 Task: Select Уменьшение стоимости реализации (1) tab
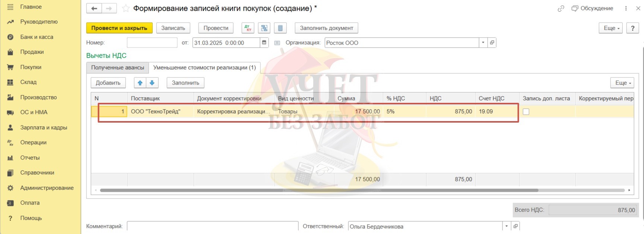(204, 67)
